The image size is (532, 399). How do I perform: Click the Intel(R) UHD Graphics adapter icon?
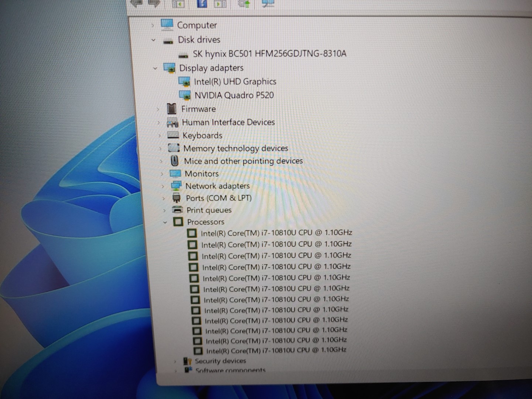pyautogui.click(x=184, y=82)
